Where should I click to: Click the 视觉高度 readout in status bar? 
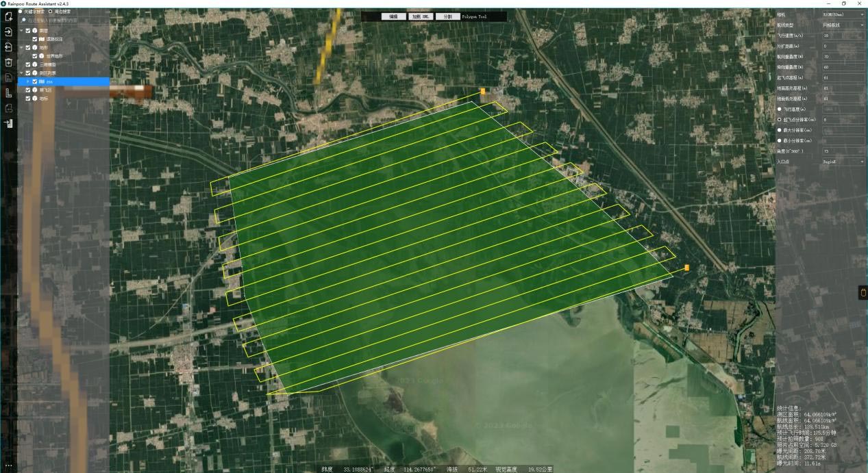click(523, 470)
